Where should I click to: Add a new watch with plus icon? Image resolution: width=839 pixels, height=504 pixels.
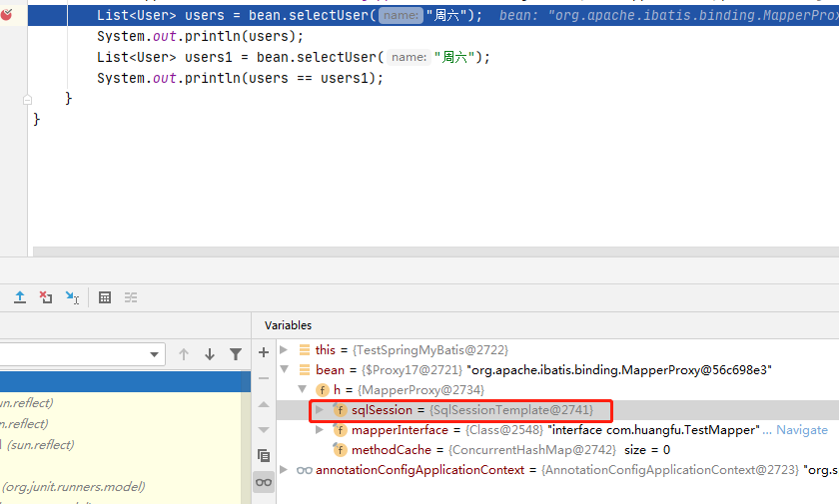(264, 352)
